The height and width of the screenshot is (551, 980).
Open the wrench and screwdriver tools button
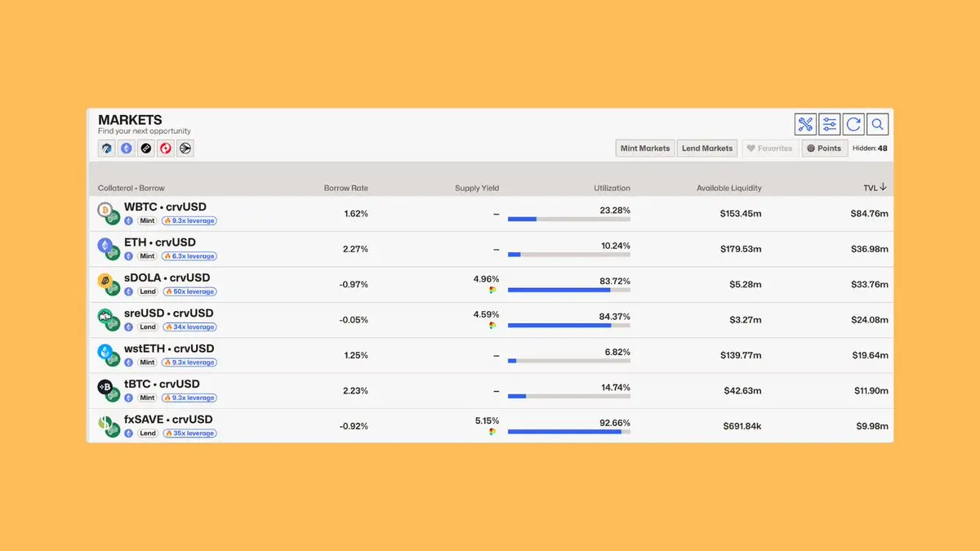tap(805, 124)
